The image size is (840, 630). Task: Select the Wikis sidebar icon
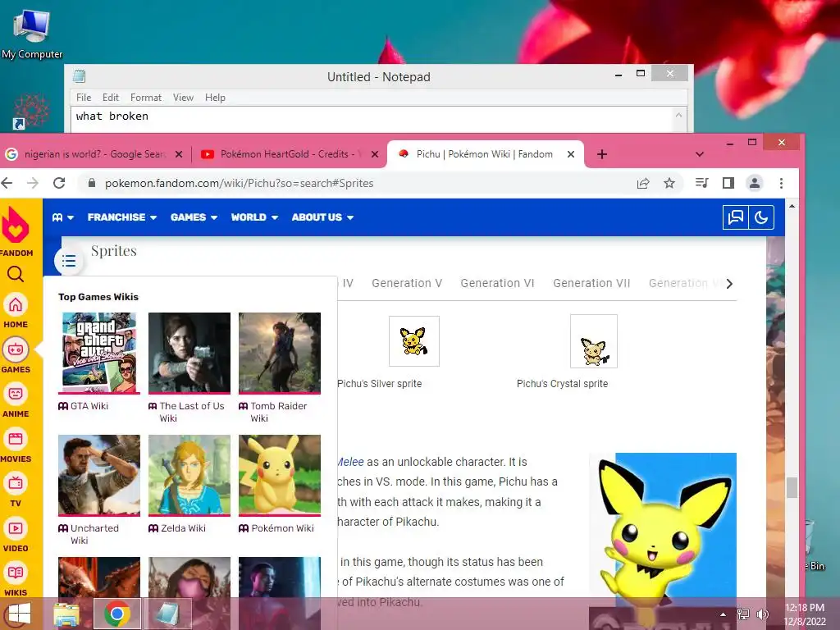[16, 573]
